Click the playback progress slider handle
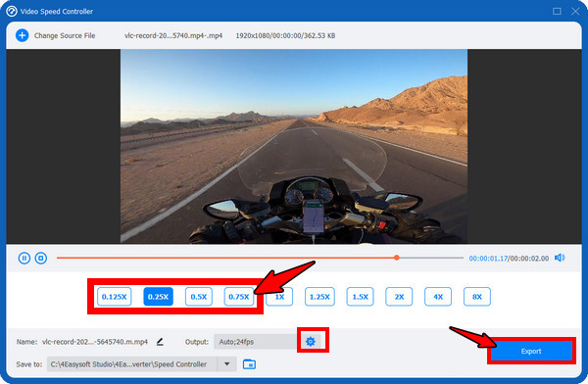Image resolution: width=588 pixels, height=384 pixels. point(396,258)
